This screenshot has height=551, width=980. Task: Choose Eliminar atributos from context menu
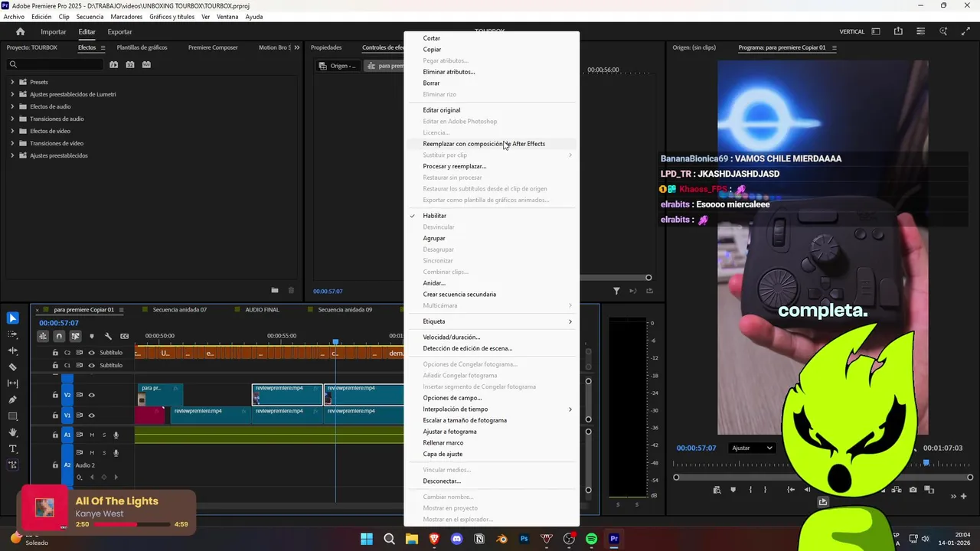click(x=449, y=72)
